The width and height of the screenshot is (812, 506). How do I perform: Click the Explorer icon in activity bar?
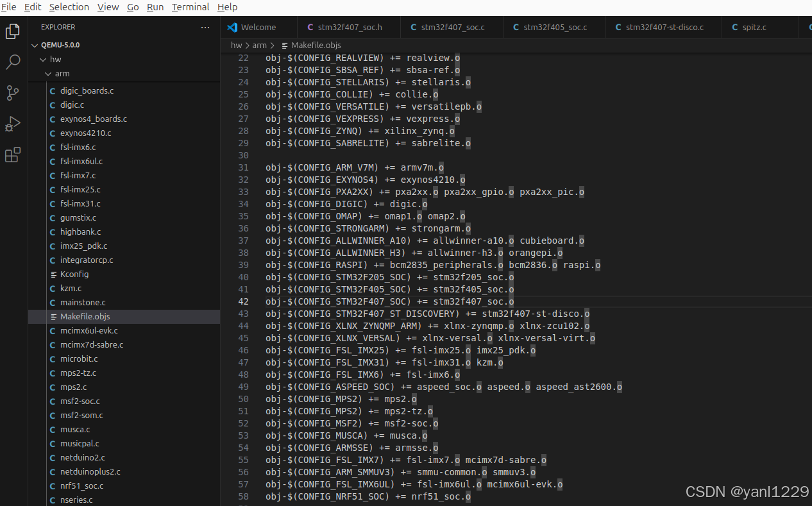click(x=13, y=30)
